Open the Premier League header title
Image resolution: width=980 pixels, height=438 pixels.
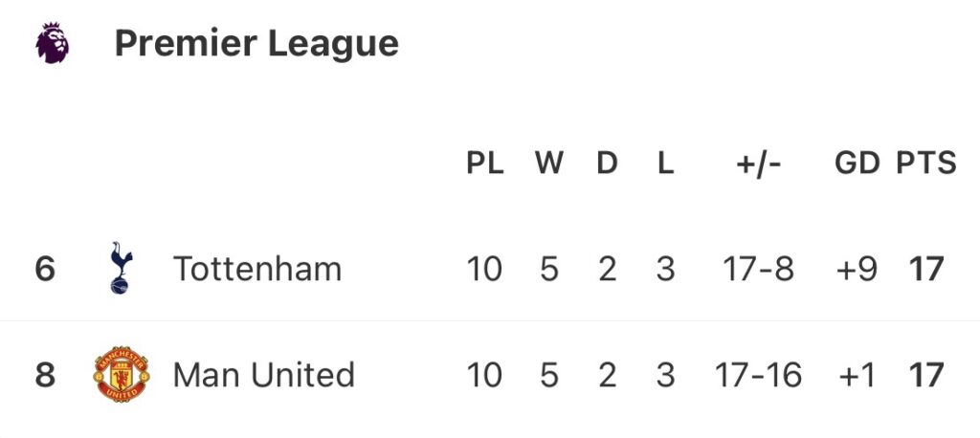(256, 44)
